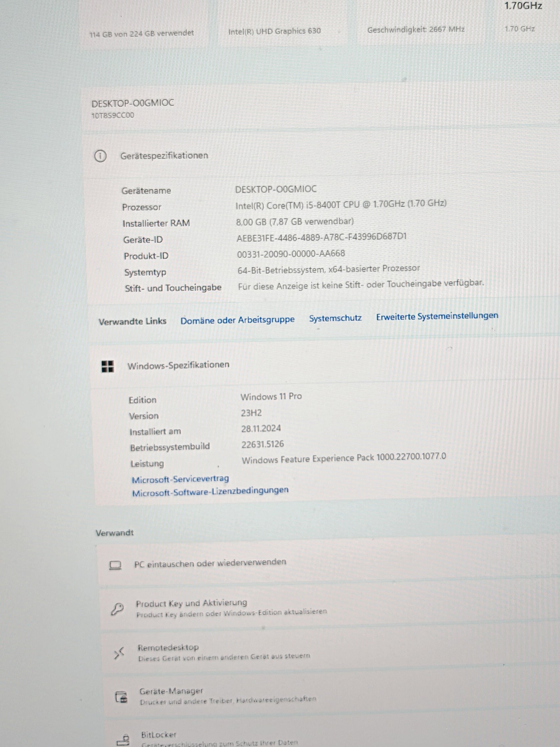
Task: Open Domäne oder Arbeitsgruppe link
Action: [x=237, y=320]
